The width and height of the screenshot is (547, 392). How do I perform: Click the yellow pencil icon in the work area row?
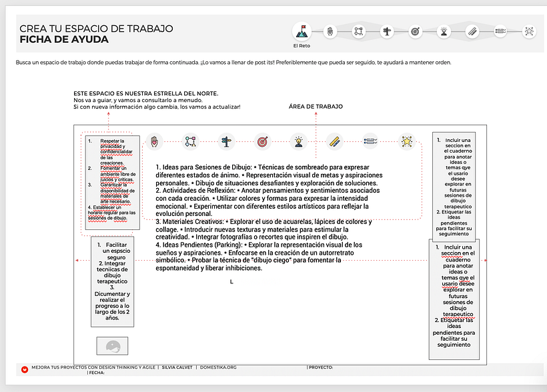[335, 141]
